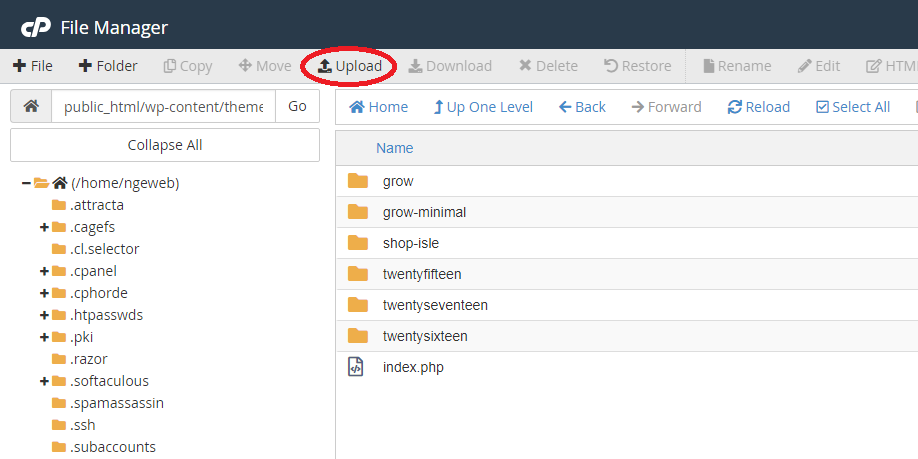918x459 pixels.
Task: Click the Copy toolbar button
Action: tap(187, 66)
